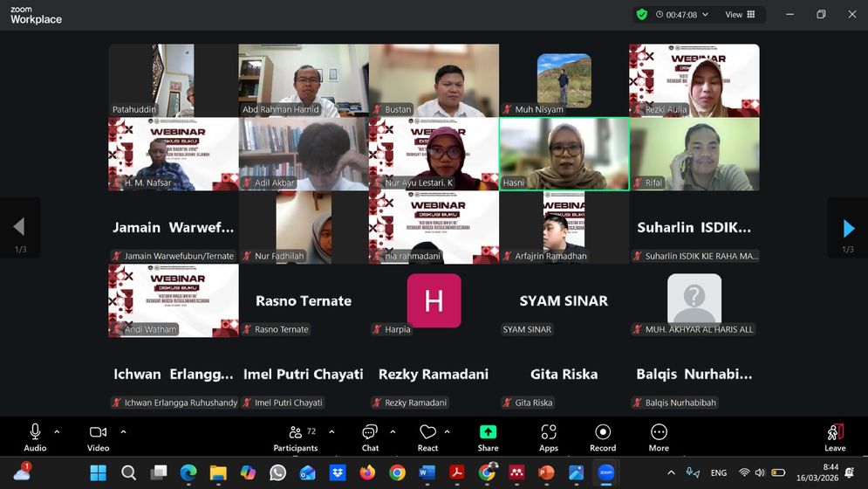The height and width of the screenshot is (489, 868).
Task: Toggle camera with the Video button
Action: click(98, 436)
